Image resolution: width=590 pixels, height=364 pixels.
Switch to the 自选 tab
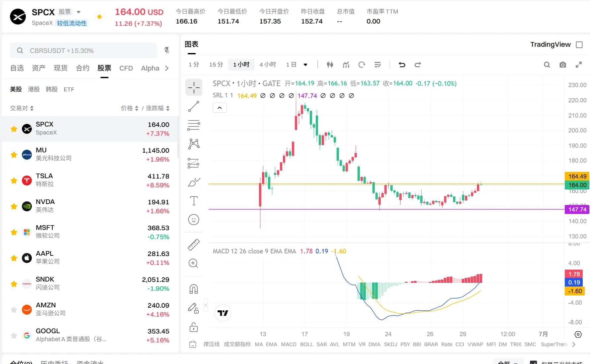click(17, 68)
